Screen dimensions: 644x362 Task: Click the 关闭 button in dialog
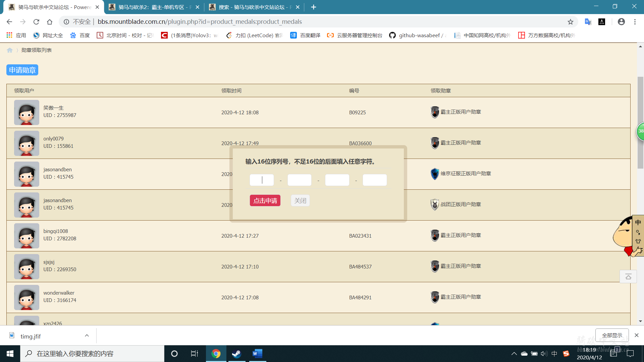[x=300, y=200]
